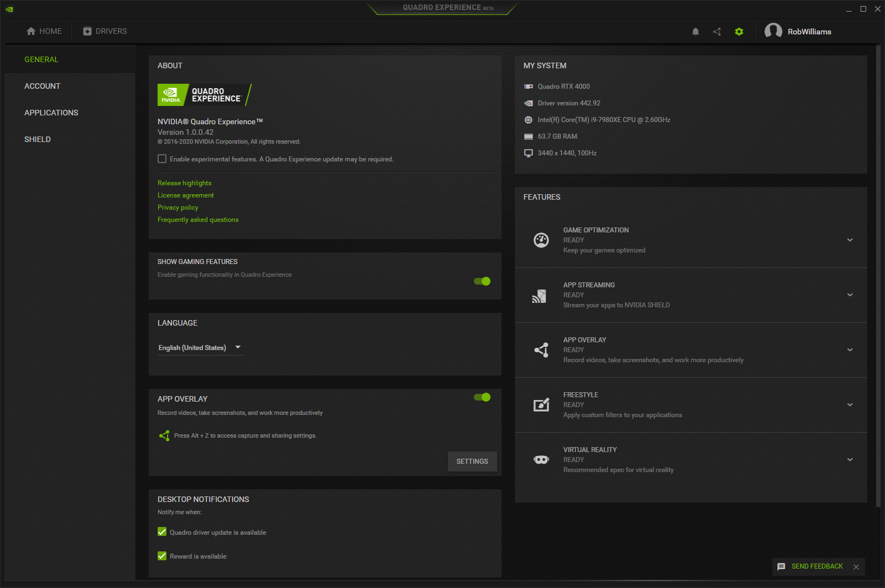
Task: Click the Send Feedback chat icon
Action: pos(781,566)
